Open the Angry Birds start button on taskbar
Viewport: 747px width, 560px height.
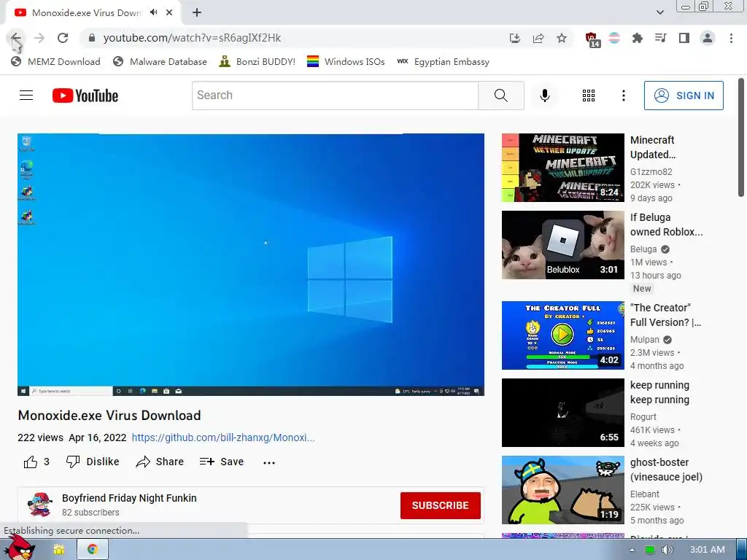tap(19, 548)
